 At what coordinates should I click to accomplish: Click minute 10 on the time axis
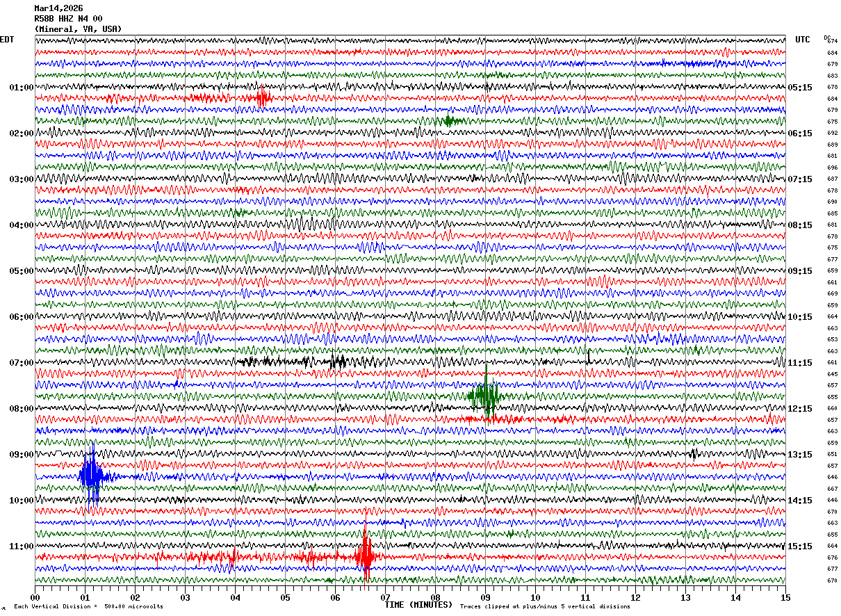tap(535, 597)
